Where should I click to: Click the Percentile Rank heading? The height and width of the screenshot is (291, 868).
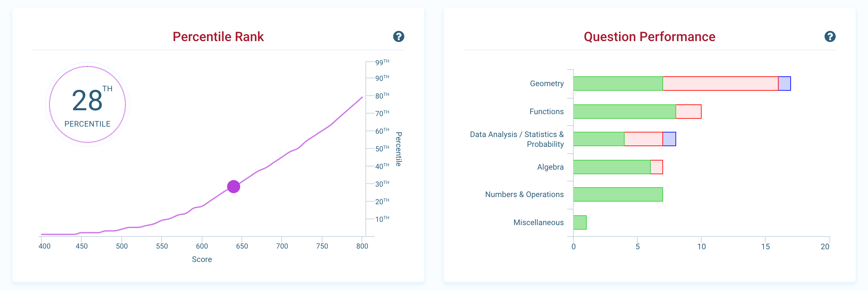pyautogui.click(x=218, y=37)
